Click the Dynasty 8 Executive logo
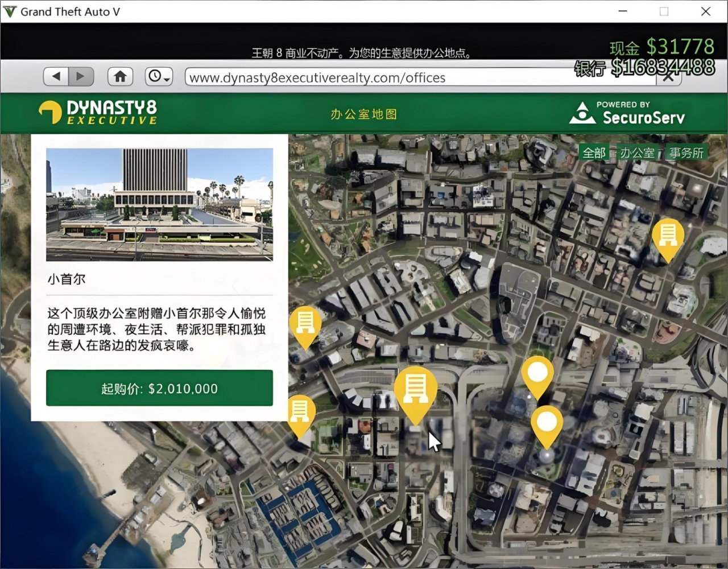 click(98, 112)
